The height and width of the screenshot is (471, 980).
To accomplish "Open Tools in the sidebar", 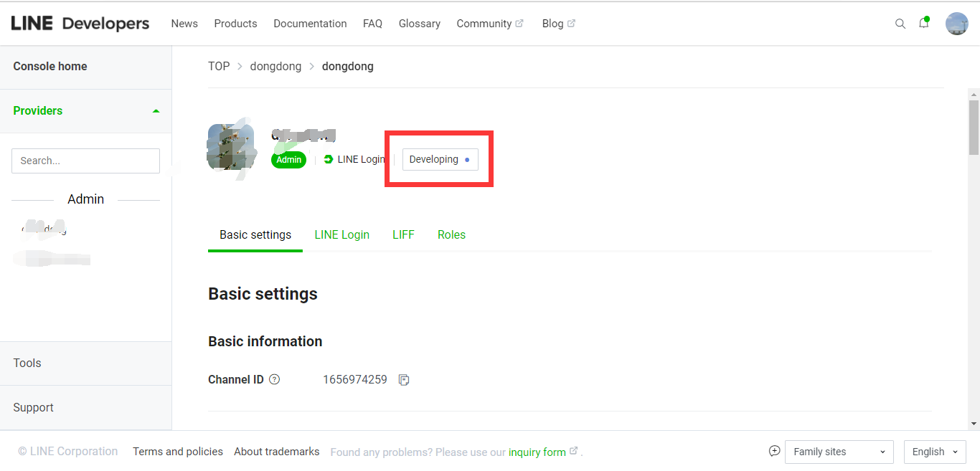I will 27,363.
